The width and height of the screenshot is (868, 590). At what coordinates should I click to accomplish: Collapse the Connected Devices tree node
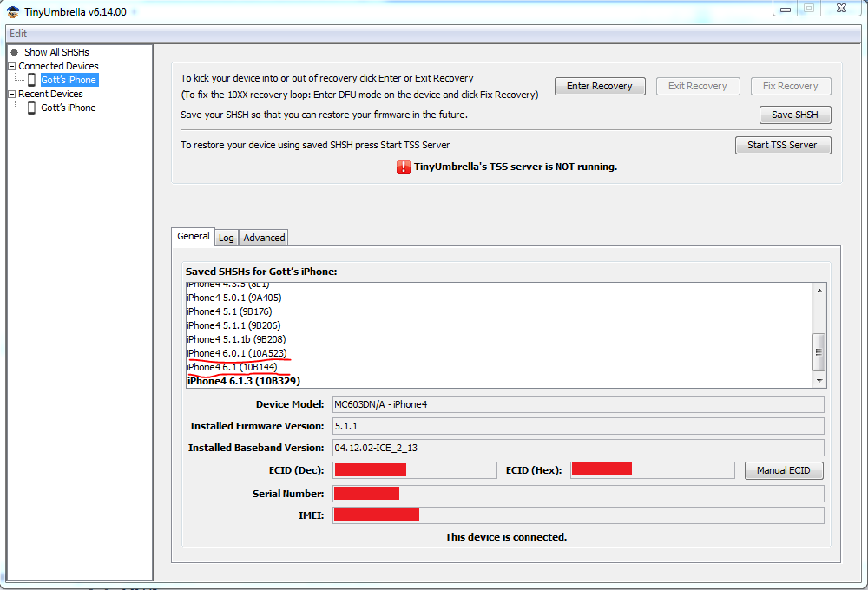11,66
